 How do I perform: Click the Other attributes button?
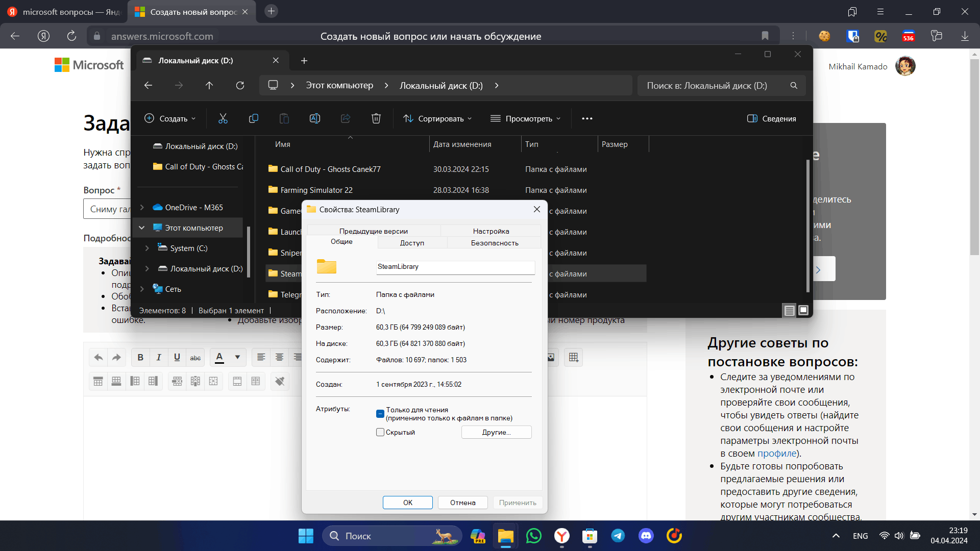click(x=497, y=432)
